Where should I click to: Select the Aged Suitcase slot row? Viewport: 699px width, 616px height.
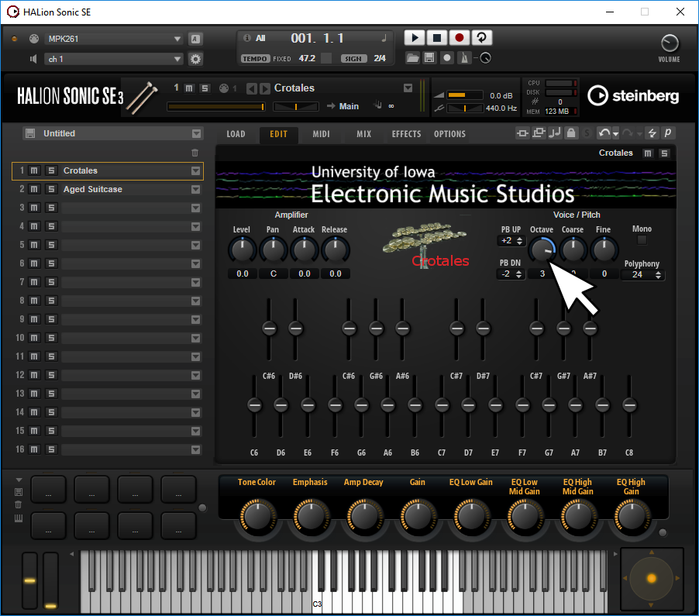[x=108, y=189]
